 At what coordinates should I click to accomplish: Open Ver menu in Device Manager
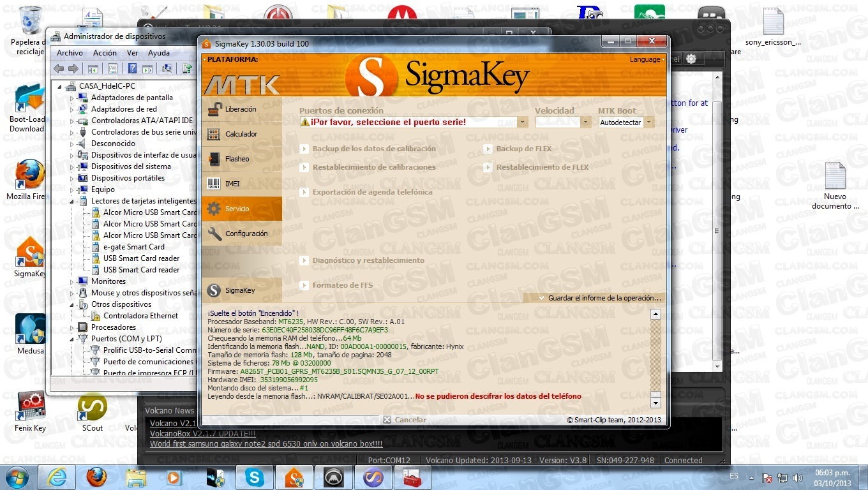tap(132, 53)
